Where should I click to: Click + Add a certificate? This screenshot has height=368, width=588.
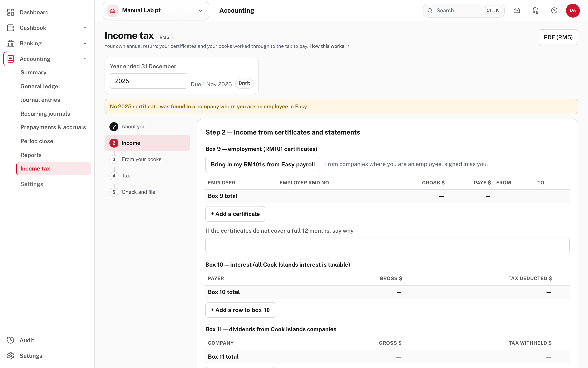click(x=235, y=214)
